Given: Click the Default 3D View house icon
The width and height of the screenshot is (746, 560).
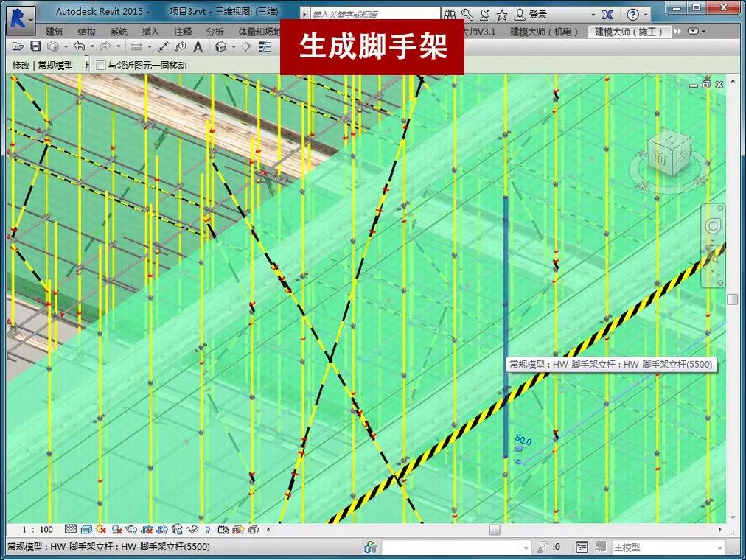Looking at the screenshot, I should pyautogui.click(x=220, y=46).
